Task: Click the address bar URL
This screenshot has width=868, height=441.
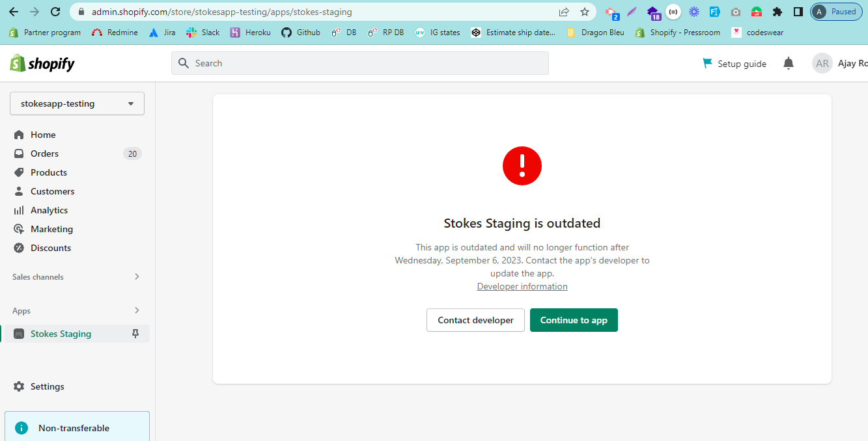Action: coord(222,12)
